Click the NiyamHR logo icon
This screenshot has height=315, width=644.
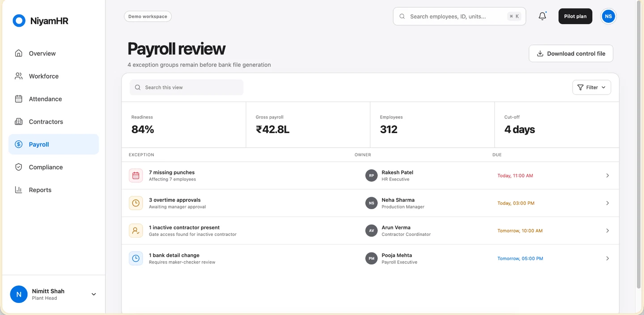pos(19,21)
